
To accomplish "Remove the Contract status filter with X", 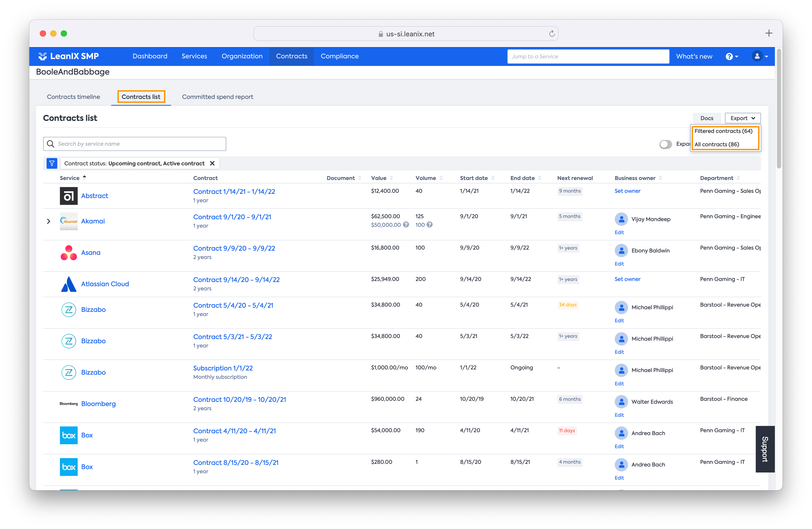I will (x=212, y=164).
